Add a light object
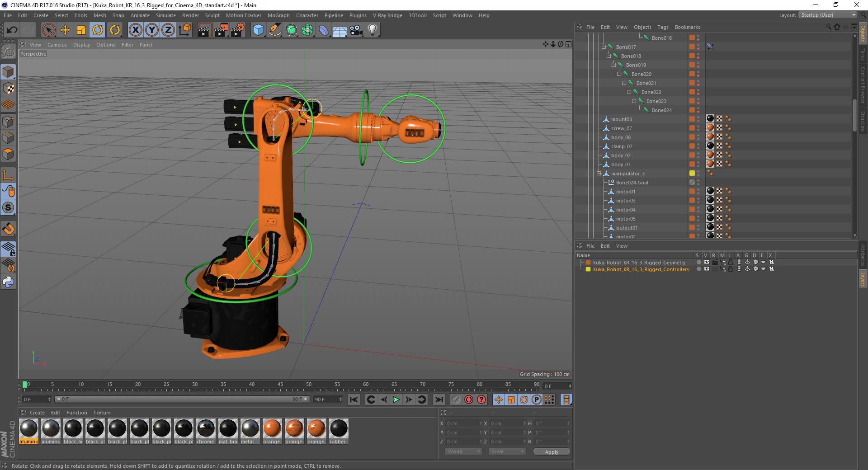The image size is (868, 470). point(373,30)
